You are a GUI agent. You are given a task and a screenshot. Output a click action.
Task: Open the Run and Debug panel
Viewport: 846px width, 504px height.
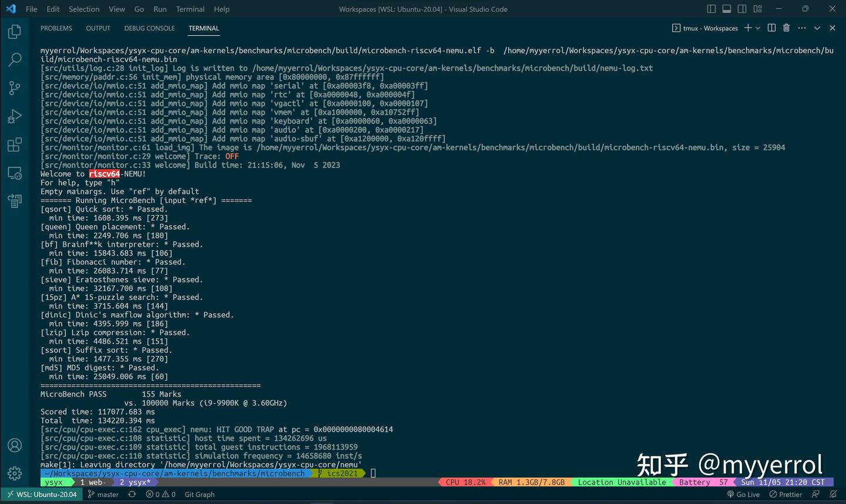tap(15, 115)
